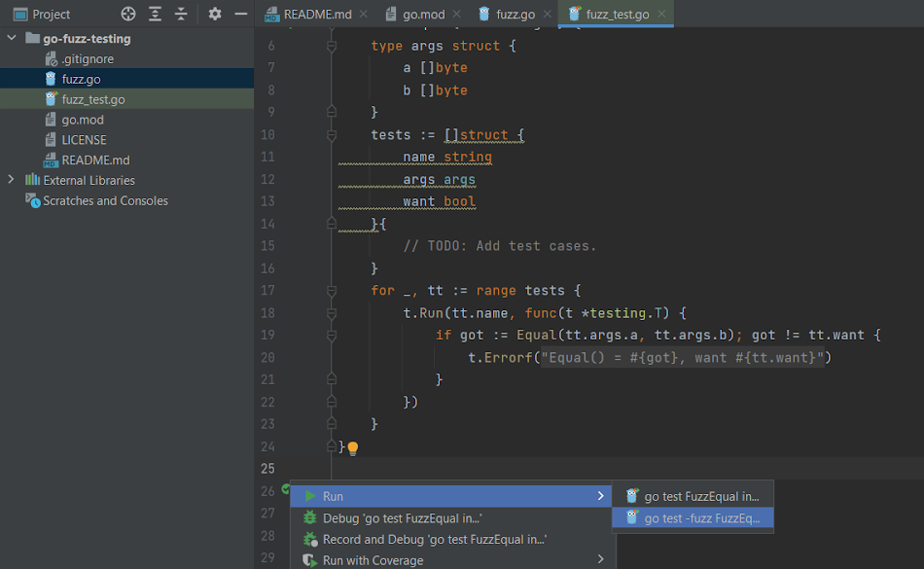
Task: Run 'go test -fuzz FuzzEq...' configuration
Action: click(693, 518)
